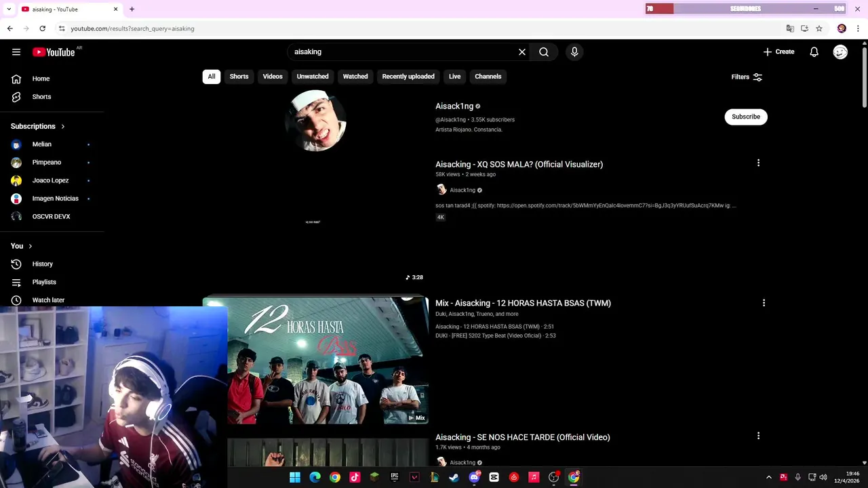Image resolution: width=868 pixels, height=488 pixels.
Task: Open the YouTube account avatar menu
Action: pyautogui.click(x=840, y=52)
